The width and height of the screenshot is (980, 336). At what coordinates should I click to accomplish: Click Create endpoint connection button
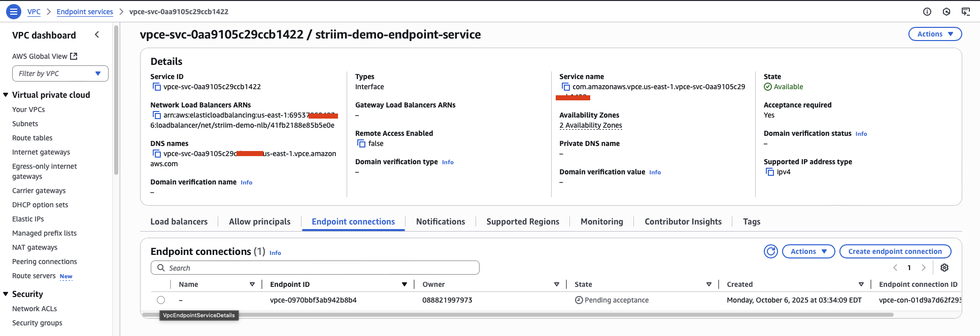[895, 251]
